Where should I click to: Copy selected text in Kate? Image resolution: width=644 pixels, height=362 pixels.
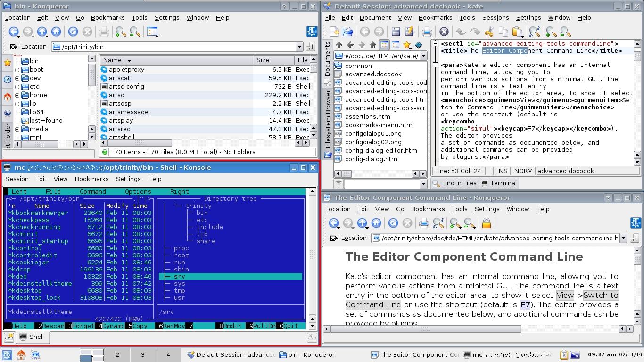[x=503, y=32]
